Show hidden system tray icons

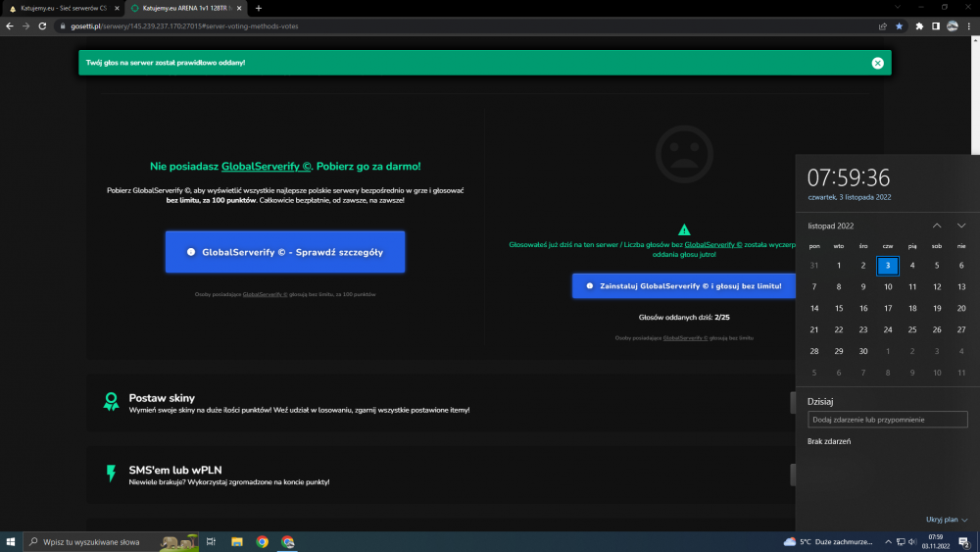point(888,542)
